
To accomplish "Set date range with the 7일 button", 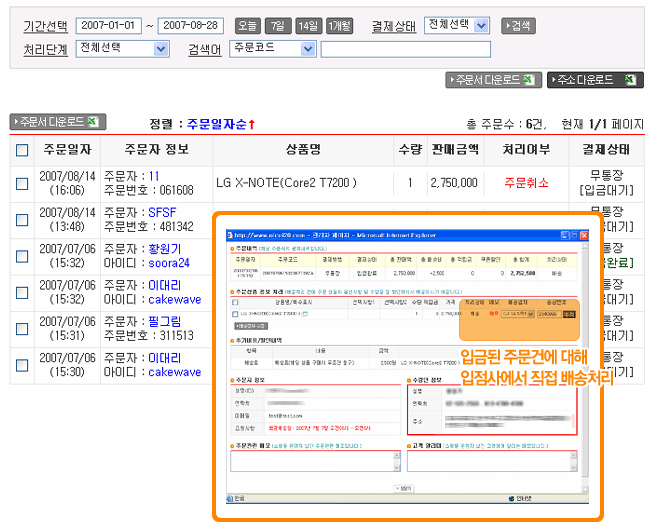I will point(278,25).
